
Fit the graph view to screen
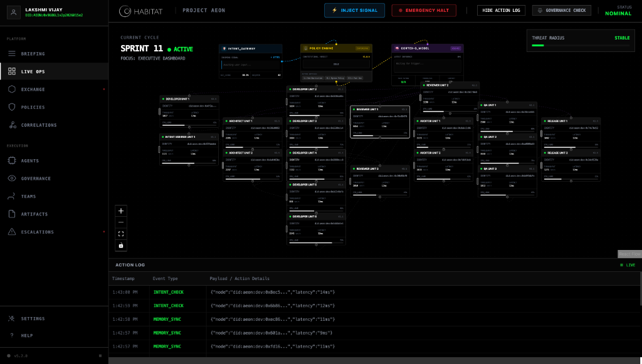point(121,234)
